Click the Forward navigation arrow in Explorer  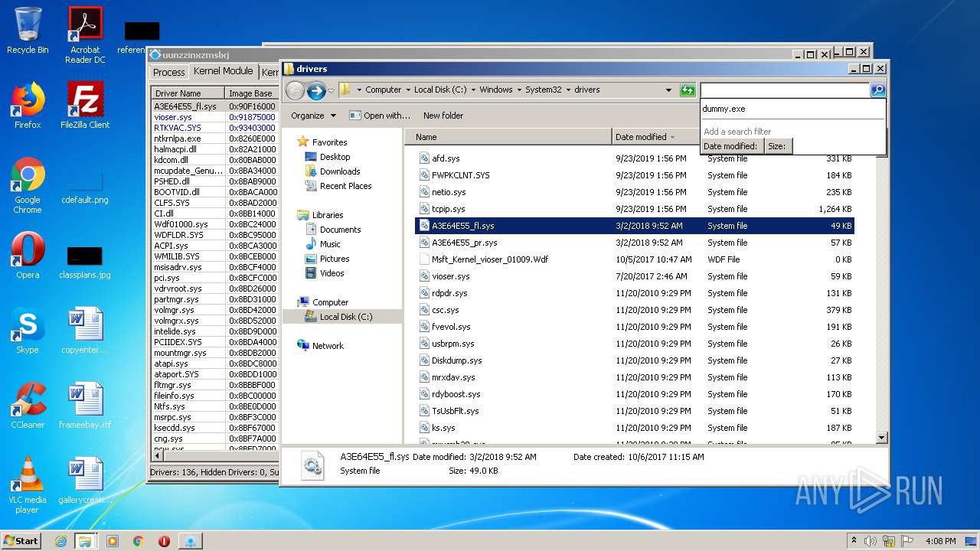(x=316, y=90)
